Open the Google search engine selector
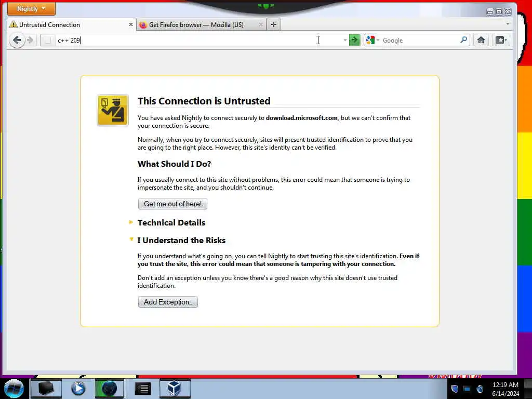Image resolution: width=532 pixels, height=399 pixels. tap(373, 41)
